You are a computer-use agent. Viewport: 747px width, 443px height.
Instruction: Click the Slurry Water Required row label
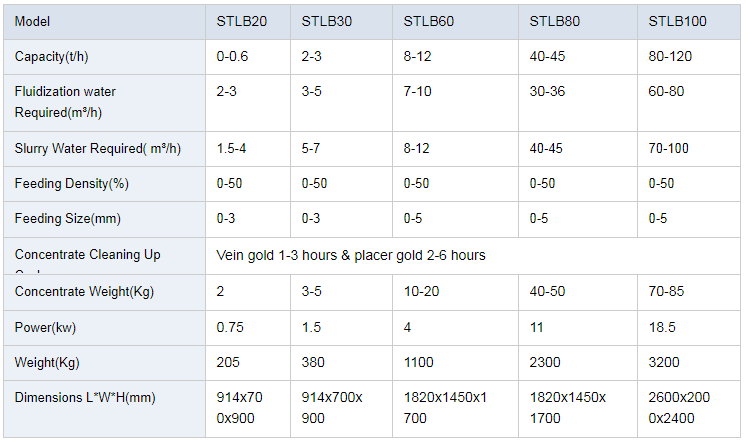98,149
